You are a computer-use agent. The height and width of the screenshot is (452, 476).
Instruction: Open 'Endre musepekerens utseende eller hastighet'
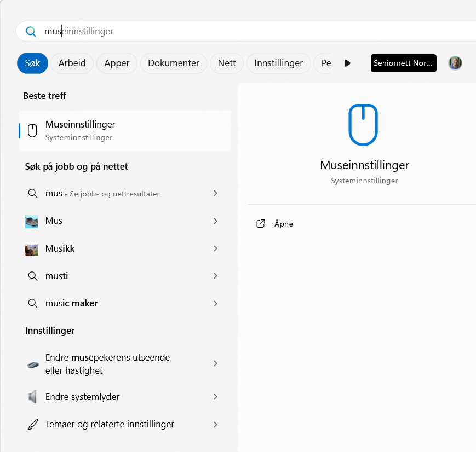[108, 364]
